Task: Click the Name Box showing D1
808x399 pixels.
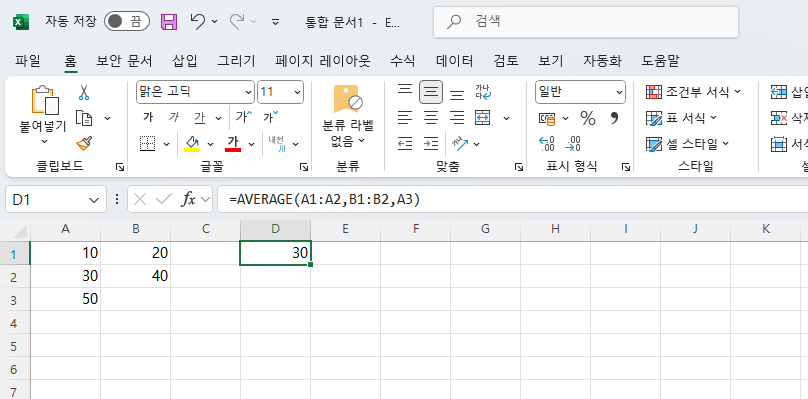Action: (x=56, y=200)
